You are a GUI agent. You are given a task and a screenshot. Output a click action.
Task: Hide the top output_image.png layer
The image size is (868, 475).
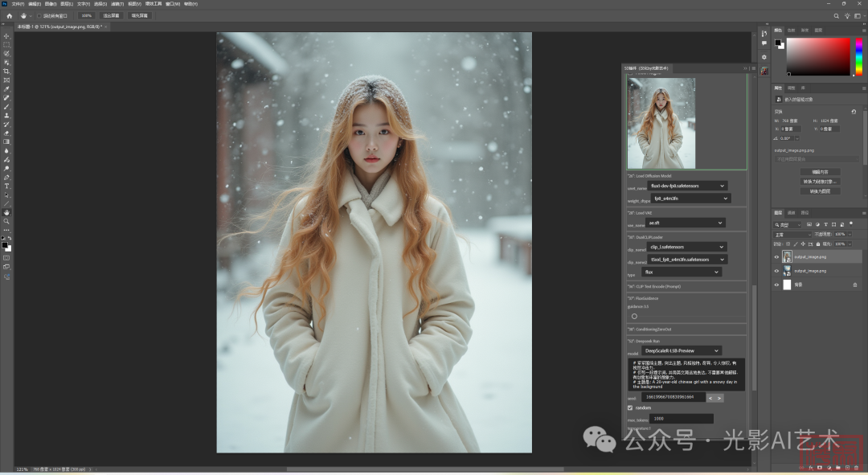776,257
